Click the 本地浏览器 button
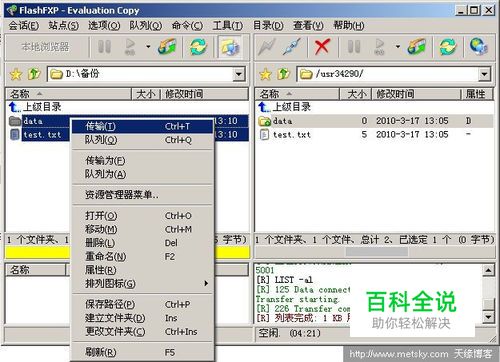The height and width of the screenshot is (362, 500). pyautogui.click(x=46, y=47)
